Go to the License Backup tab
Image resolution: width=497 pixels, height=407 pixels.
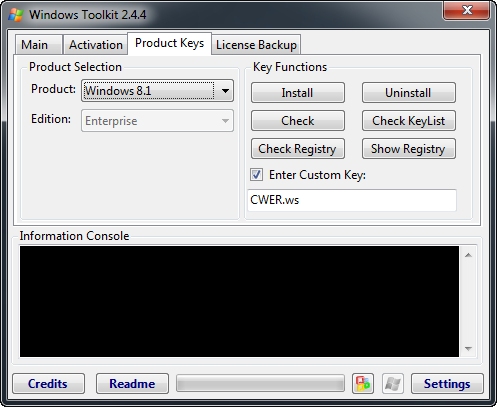pyautogui.click(x=256, y=45)
